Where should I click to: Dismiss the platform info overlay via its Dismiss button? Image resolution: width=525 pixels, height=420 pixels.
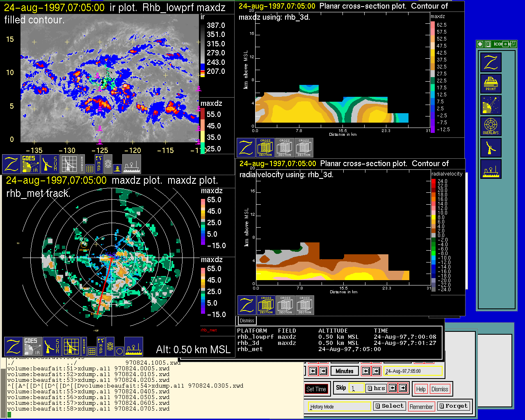click(x=247, y=321)
